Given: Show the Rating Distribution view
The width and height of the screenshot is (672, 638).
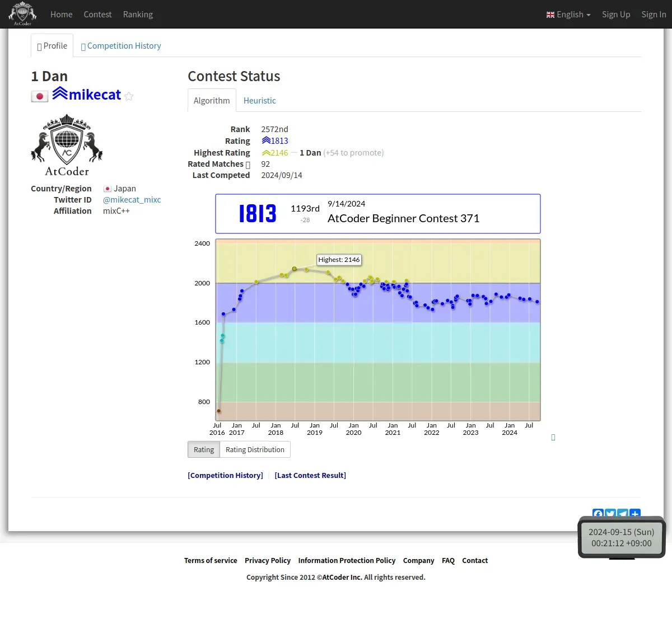Looking at the screenshot, I should pyautogui.click(x=255, y=449).
